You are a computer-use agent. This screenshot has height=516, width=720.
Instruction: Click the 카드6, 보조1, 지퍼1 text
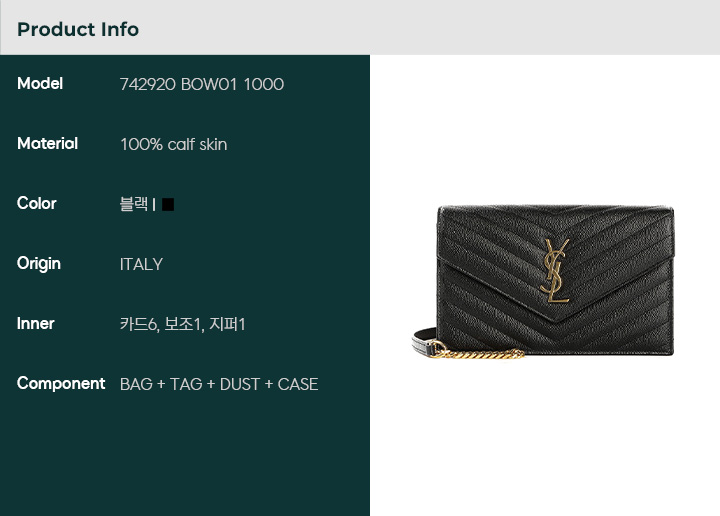[x=182, y=324]
